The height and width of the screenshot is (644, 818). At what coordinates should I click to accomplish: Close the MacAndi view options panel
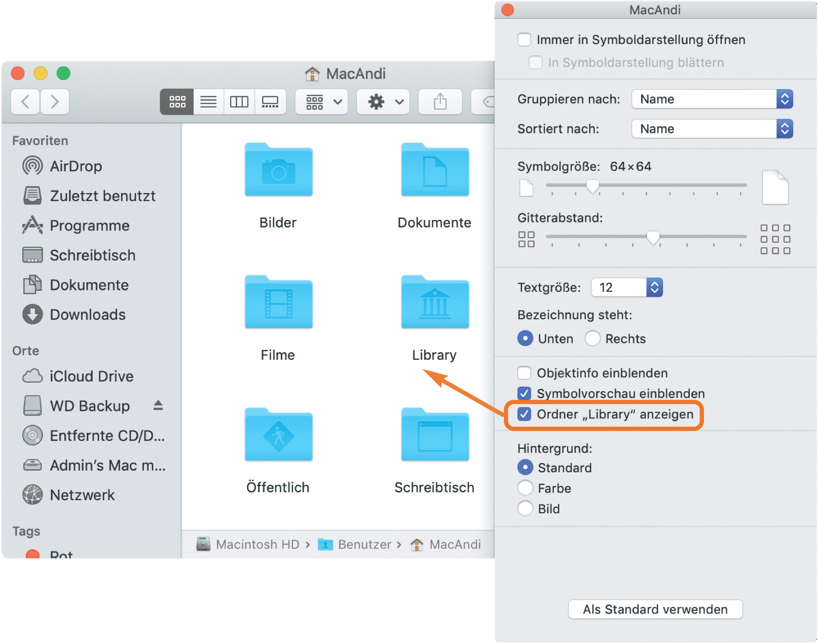click(x=507, y=10)
